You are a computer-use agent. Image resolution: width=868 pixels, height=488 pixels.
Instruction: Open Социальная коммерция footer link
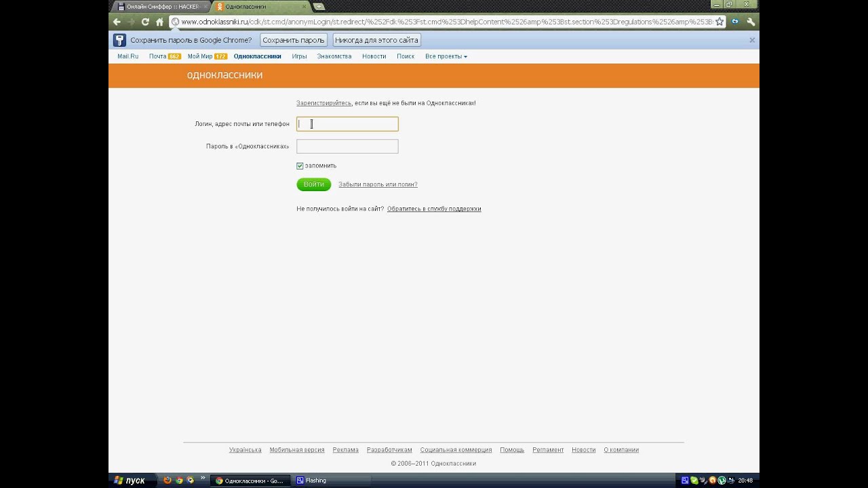(x=456, y=450)
